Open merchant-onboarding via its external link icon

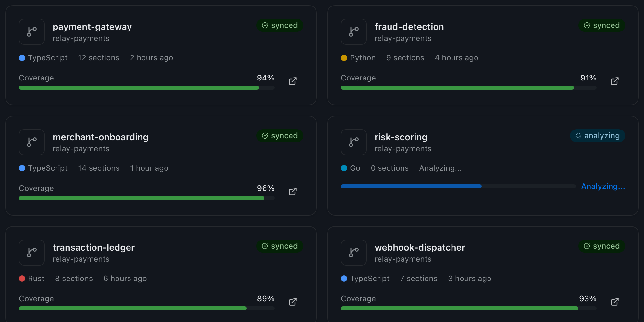coord(292,192)
